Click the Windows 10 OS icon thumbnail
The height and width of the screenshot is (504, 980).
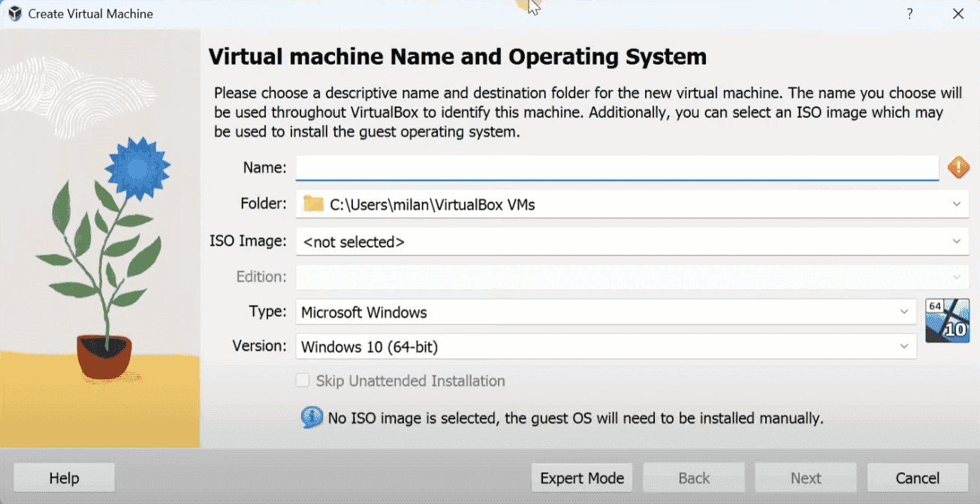coord(947,321)
